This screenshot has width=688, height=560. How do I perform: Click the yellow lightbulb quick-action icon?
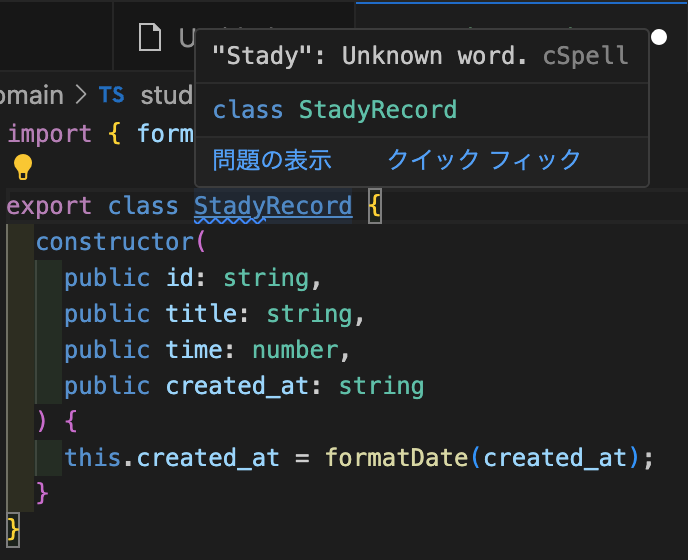coord(23,167)
